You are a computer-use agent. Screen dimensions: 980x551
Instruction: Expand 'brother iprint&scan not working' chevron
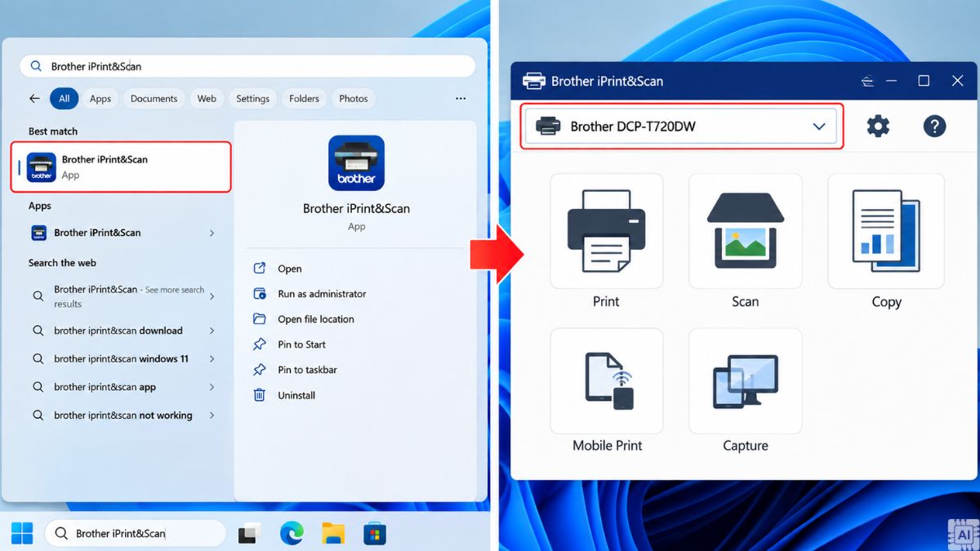[212, 415]
